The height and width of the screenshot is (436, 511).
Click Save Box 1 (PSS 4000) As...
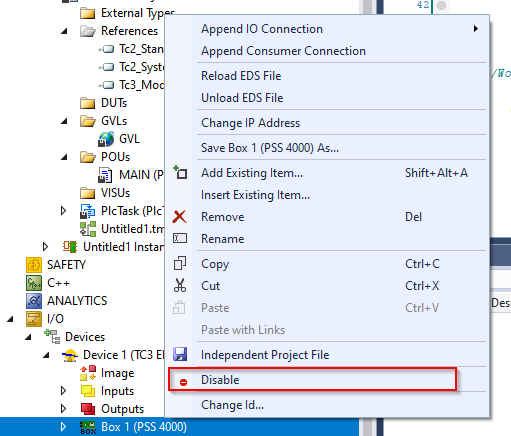click(270, 148)
